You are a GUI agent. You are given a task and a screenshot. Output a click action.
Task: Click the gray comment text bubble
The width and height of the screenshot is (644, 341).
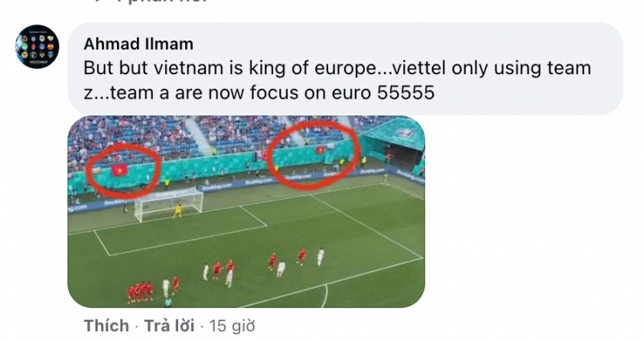[x=345, y=69]
